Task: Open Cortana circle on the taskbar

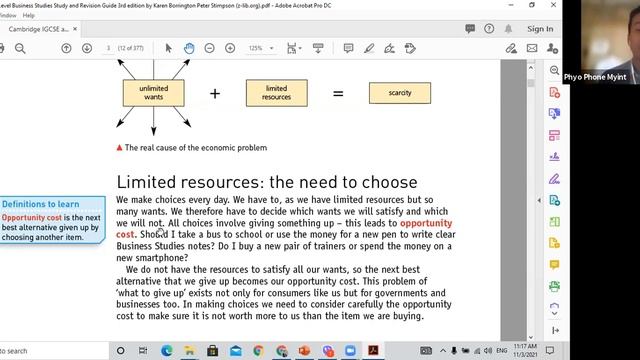Action: pyautogui.click(x=120, y=351)
